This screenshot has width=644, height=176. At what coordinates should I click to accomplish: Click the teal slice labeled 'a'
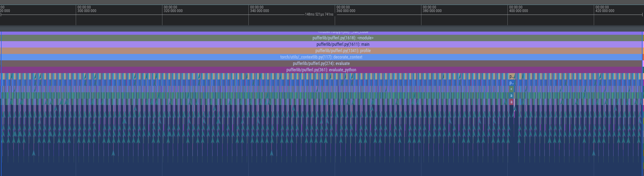511,95
